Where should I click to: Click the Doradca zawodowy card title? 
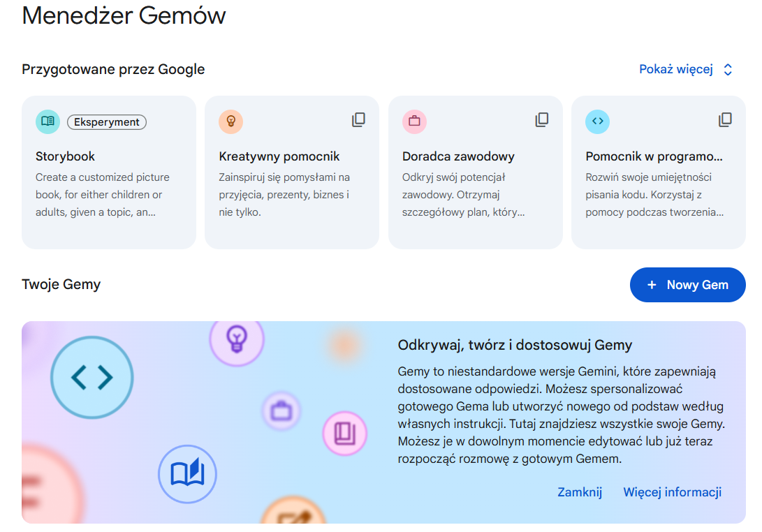click(458, 156)
